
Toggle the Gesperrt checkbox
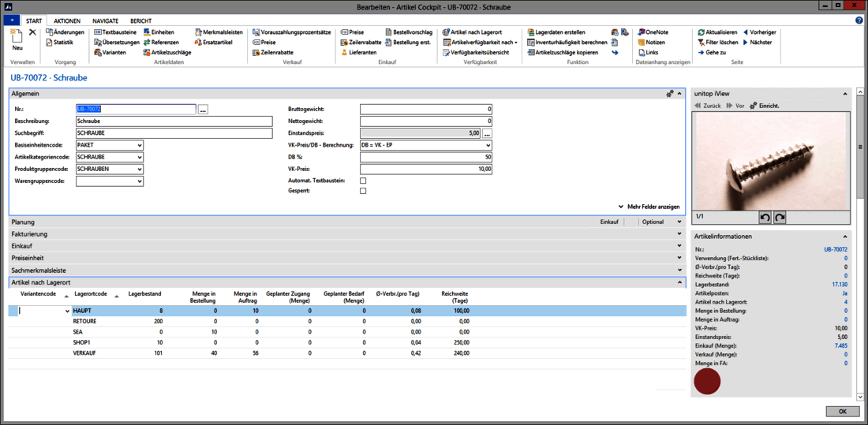(x=363, y=191)
